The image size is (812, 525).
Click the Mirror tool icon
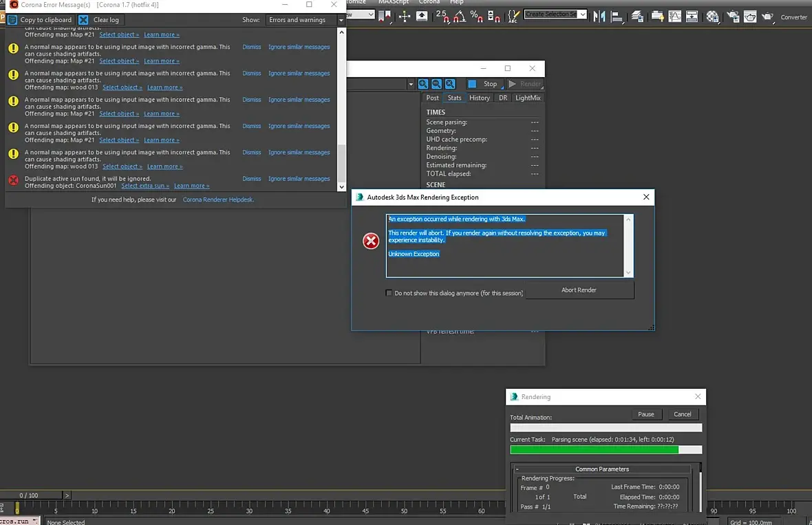(x=599, y=16)
